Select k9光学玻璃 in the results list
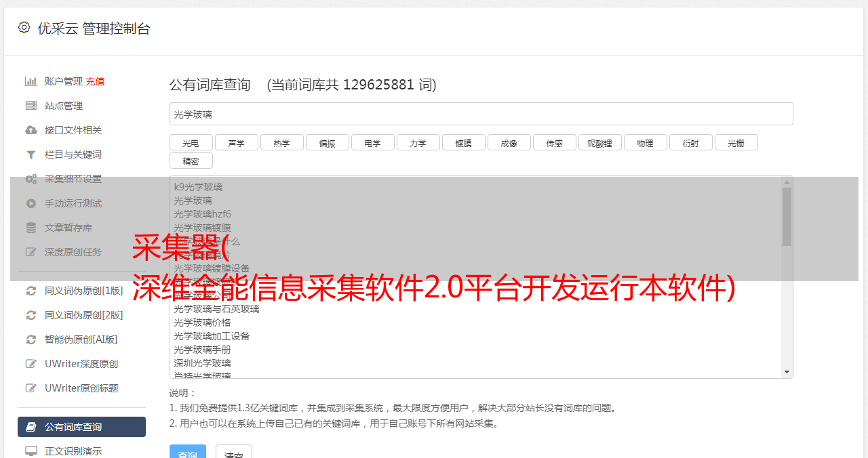The height and width of the screenshot is (458, 868). [x=198, y=187]
